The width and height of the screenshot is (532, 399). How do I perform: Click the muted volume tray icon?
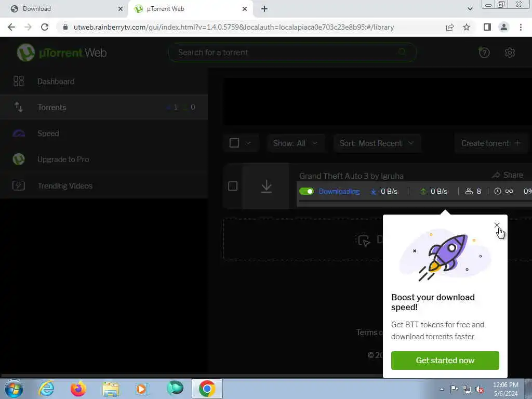(480, 390)
